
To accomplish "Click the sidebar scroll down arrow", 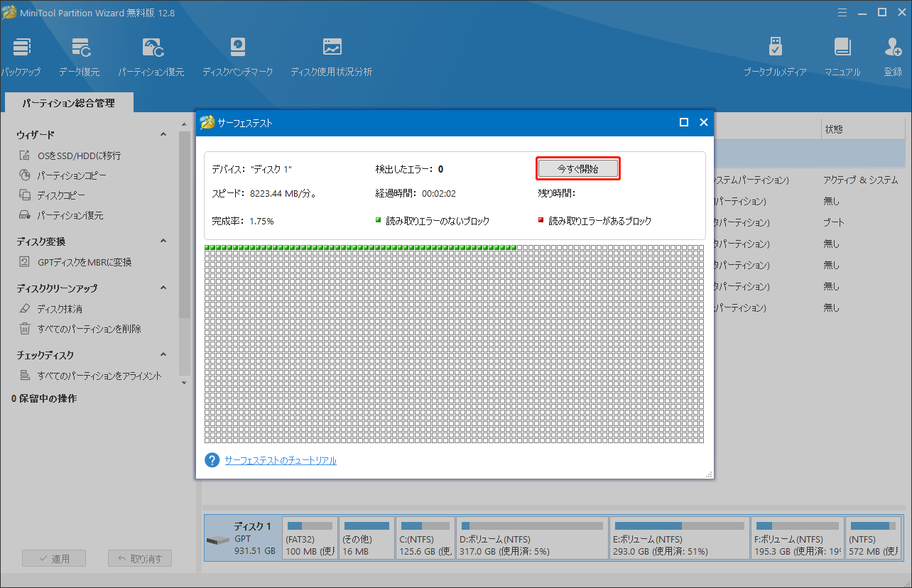I will coord(185,382).
